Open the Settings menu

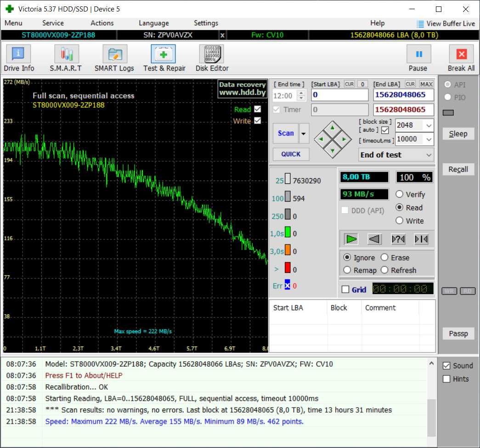pos(206,23)
